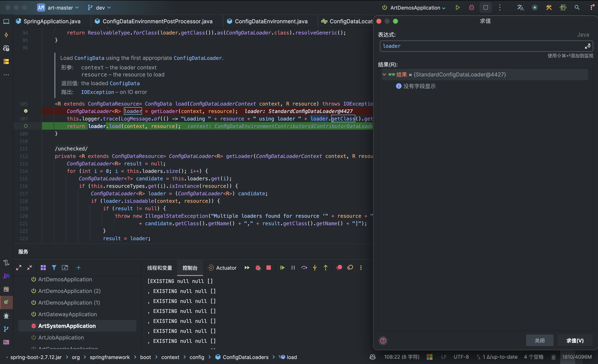Click the search magnifier icon
The image size is (598, 364).
577,7
